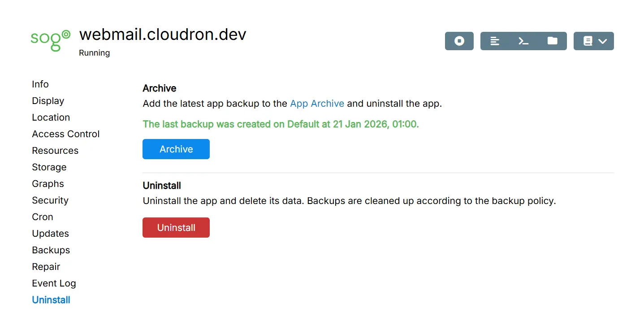This screenshot has height=330, width=644.
Task: Expand the documentation book dropdown
Action: point(593,41)
